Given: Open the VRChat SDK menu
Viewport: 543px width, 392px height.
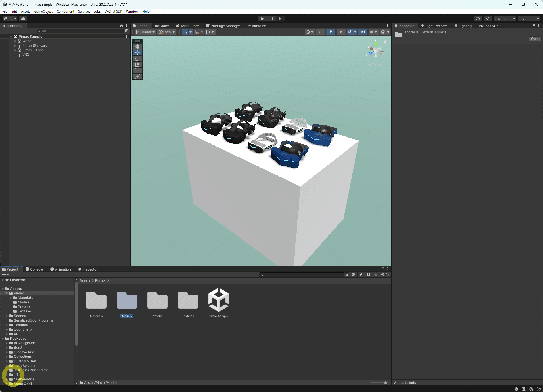Looking at the screenshot, I should 113,12.
